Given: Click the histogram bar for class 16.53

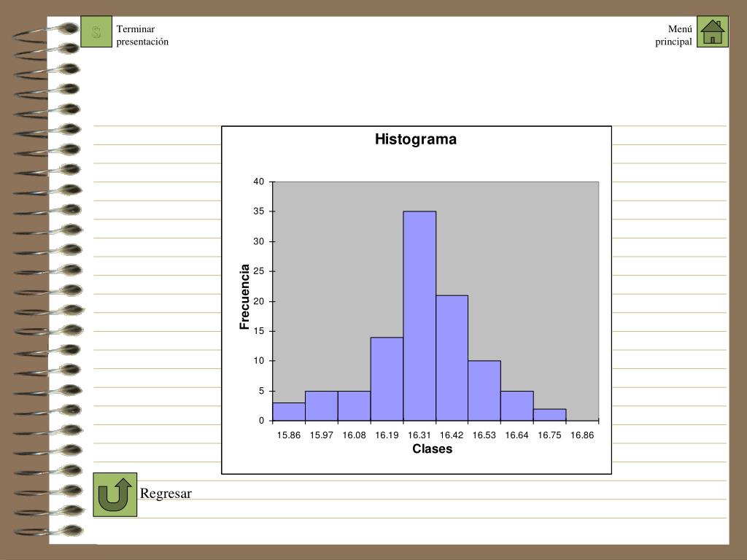Looking at the screenshot, I should [484, 391].
